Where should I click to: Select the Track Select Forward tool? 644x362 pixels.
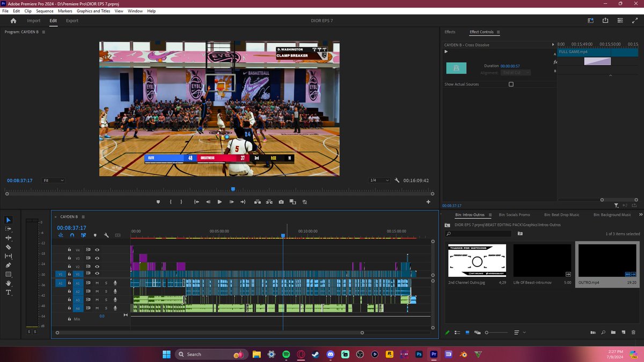click(9, 229)
